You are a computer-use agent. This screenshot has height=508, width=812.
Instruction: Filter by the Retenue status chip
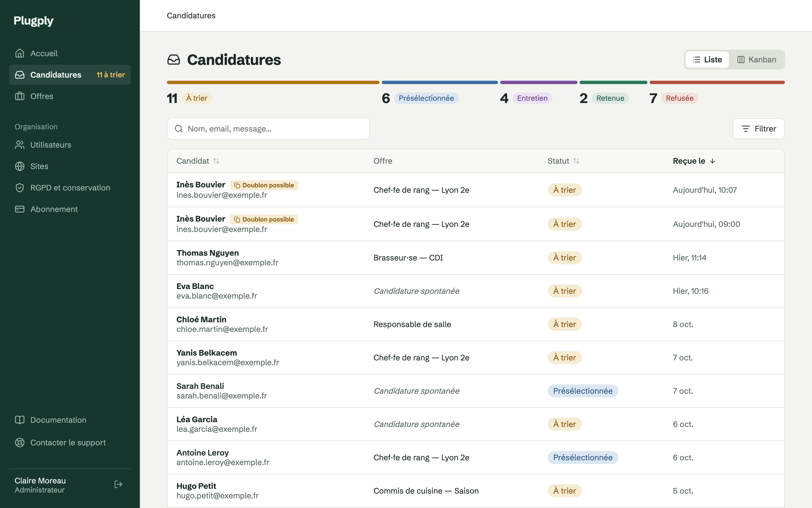click(x=610, y=98)
